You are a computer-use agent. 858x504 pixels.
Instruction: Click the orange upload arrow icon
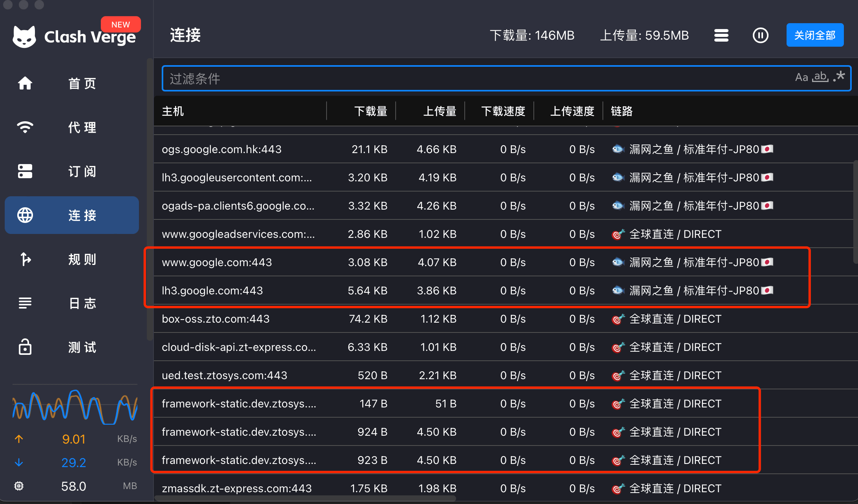point(19,439)
